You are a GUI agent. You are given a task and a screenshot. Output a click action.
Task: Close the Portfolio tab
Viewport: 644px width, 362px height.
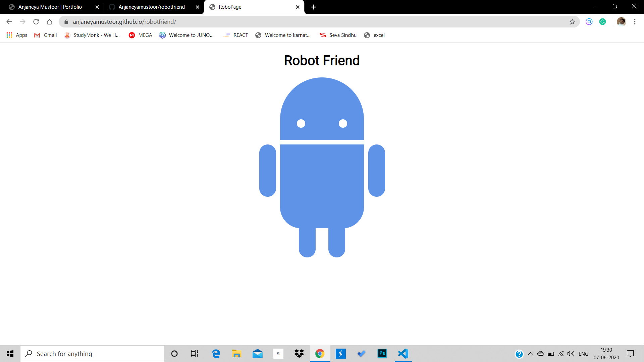click(x=97, y=7)
